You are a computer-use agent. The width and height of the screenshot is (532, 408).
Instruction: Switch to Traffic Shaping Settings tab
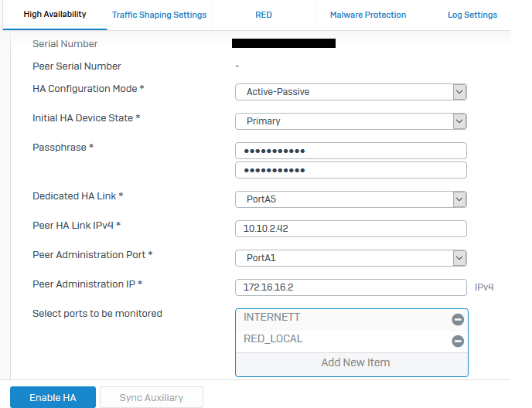tap(159, 15)
